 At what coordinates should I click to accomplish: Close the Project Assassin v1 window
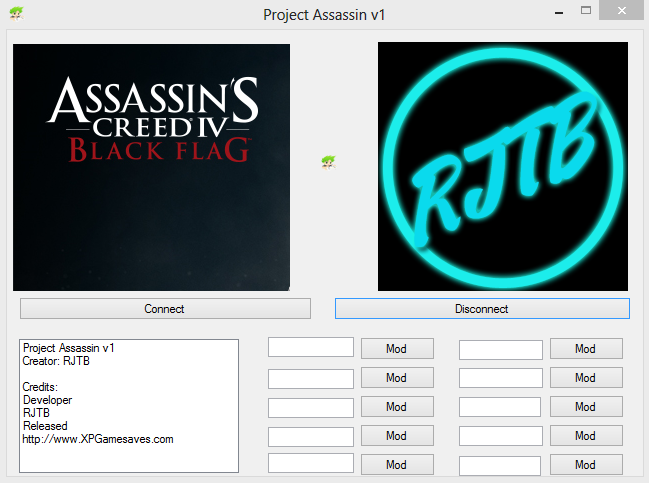coord(626,12)
